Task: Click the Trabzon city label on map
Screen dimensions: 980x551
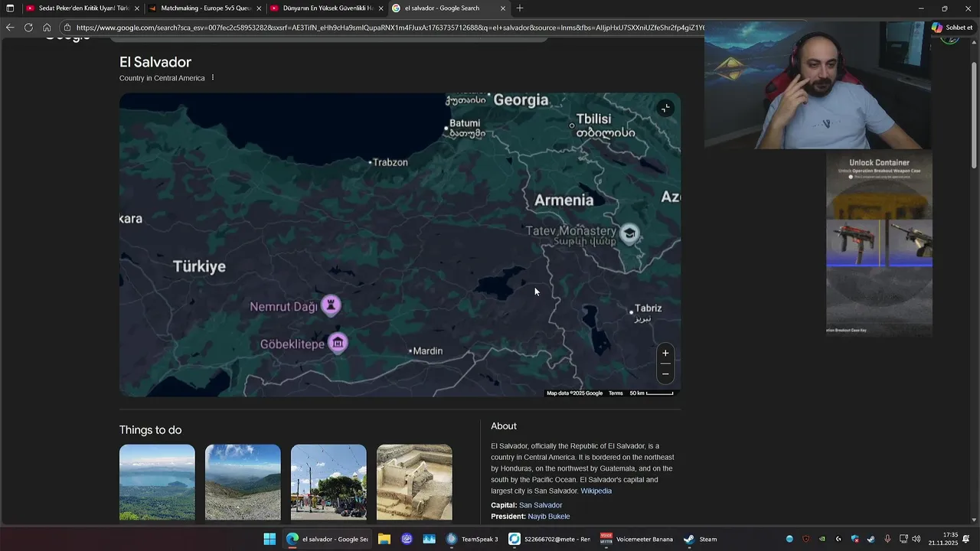Action: click(x=390, y=162)
